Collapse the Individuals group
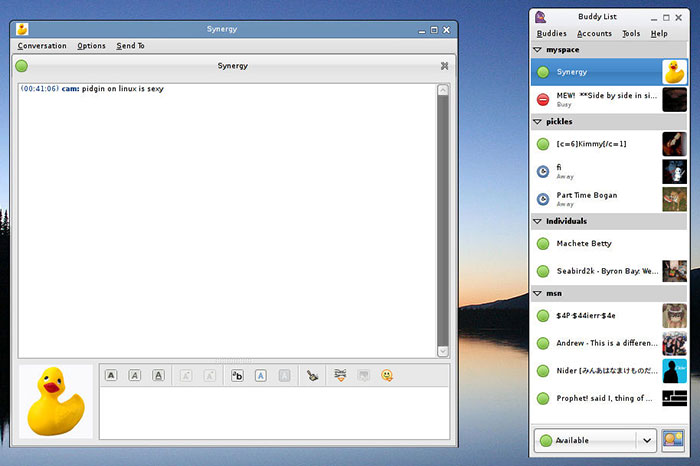The height and width of the screenshot is (466, 700). (538, 221)
